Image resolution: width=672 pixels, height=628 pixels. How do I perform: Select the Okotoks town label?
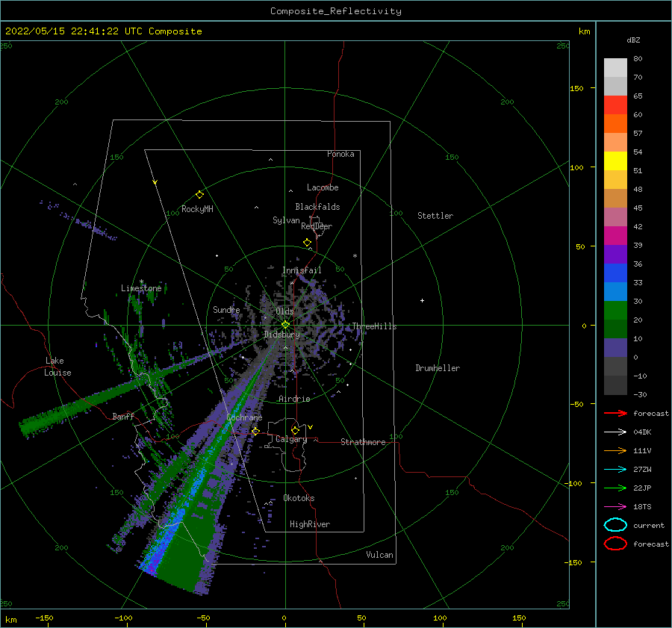tap(299, 498)
